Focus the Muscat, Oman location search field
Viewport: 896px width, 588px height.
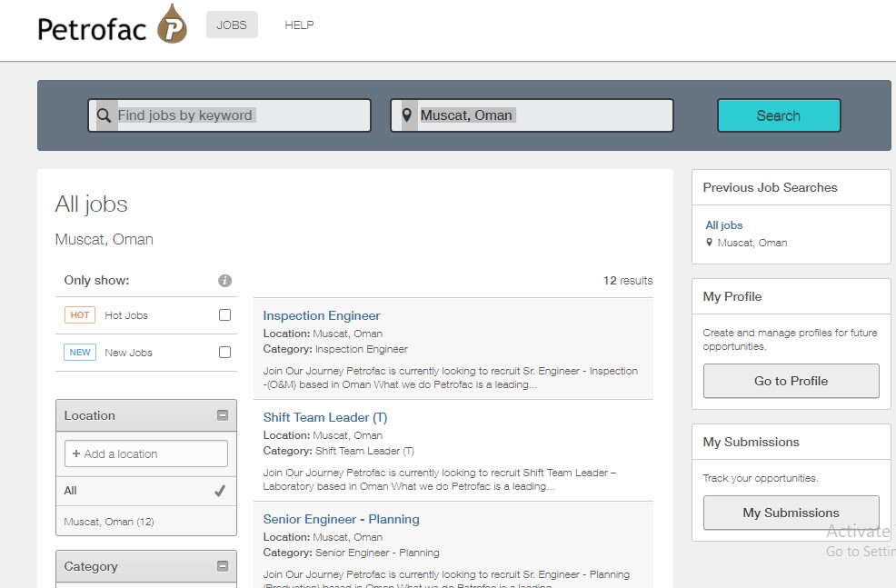pos(532,115)
